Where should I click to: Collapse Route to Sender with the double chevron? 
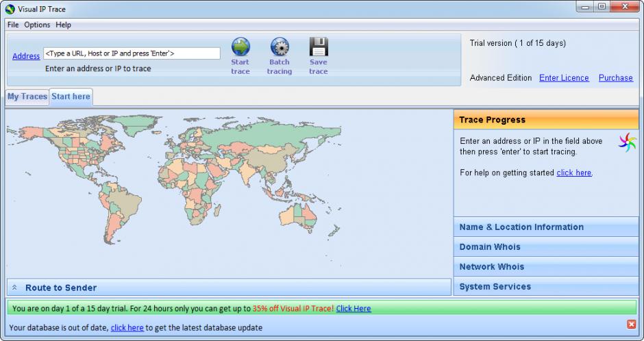[x=14, y=288]
